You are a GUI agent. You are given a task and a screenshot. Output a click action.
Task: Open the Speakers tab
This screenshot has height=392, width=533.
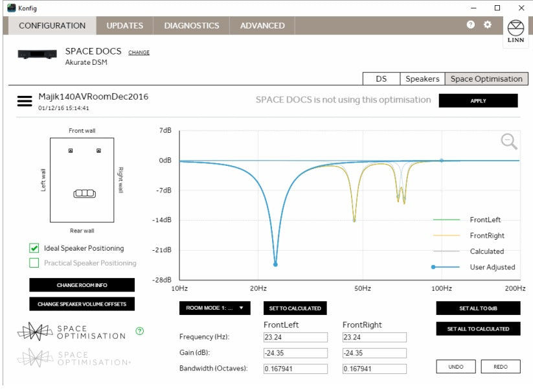(422, 79)
